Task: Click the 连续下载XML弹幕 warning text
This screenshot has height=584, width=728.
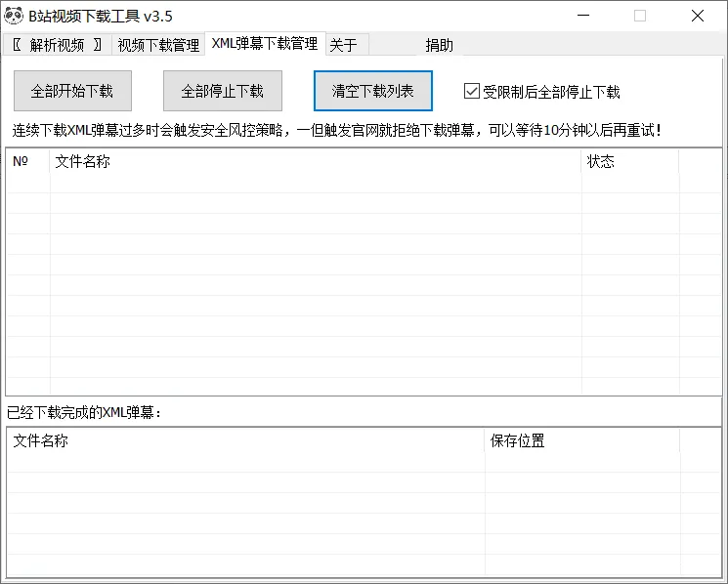Action: [x=336, y=130]
